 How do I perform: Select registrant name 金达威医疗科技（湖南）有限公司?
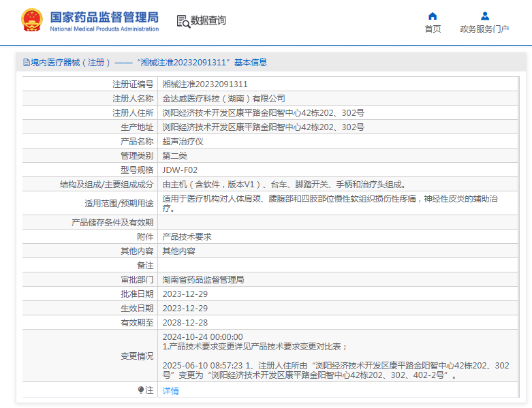pos(223,98)
